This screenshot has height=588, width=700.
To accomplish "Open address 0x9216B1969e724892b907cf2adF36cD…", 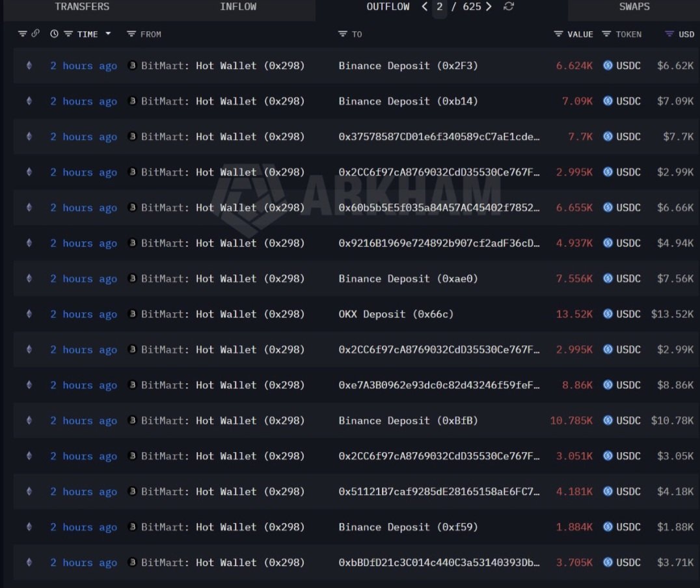I will coord(439,243).
